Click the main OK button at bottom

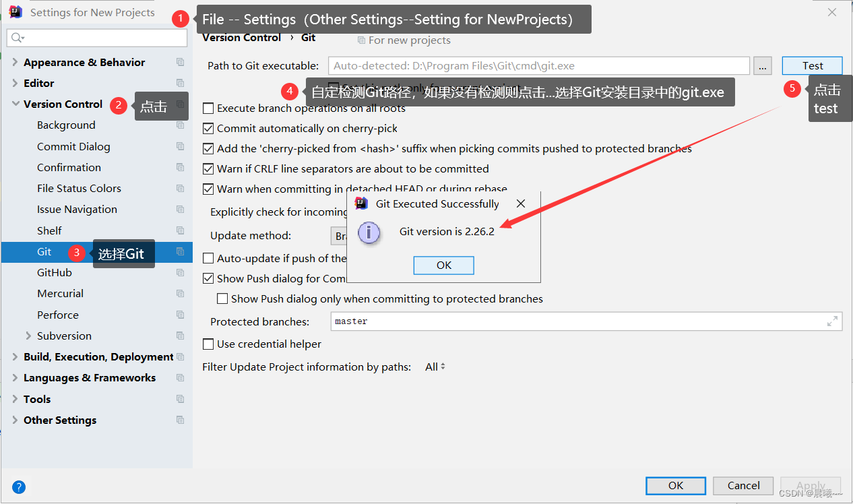676,485
